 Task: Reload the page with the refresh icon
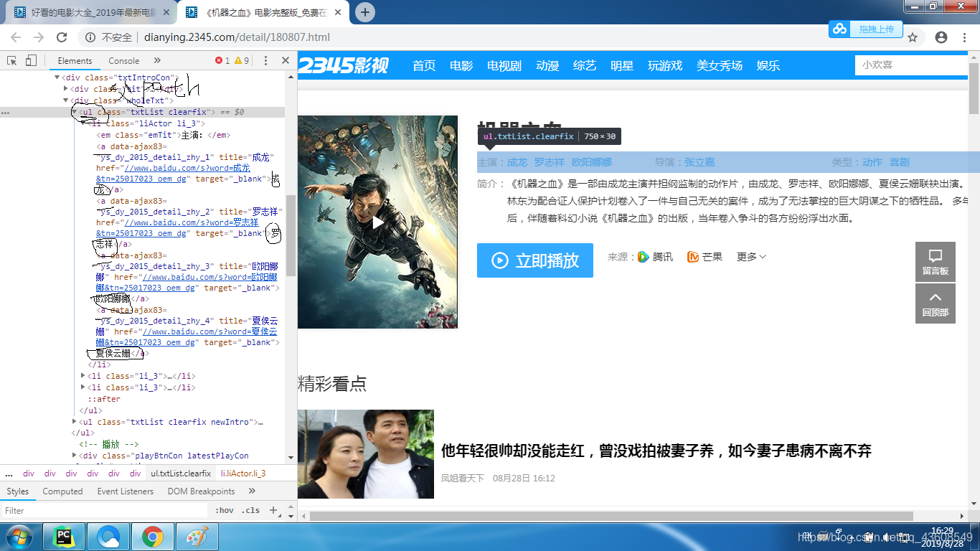62,37
